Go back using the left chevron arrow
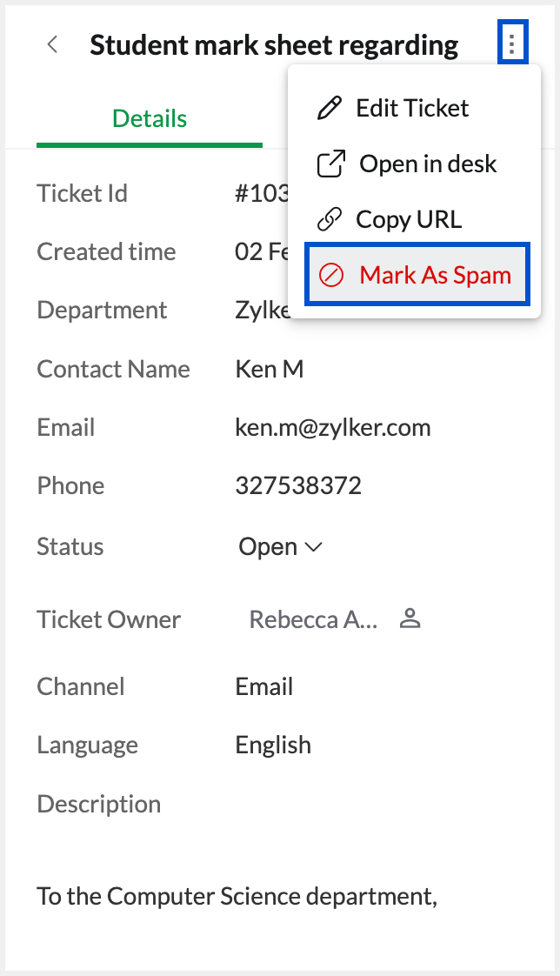This screenshot has width=560, height=976. click(x=53, y=44)
